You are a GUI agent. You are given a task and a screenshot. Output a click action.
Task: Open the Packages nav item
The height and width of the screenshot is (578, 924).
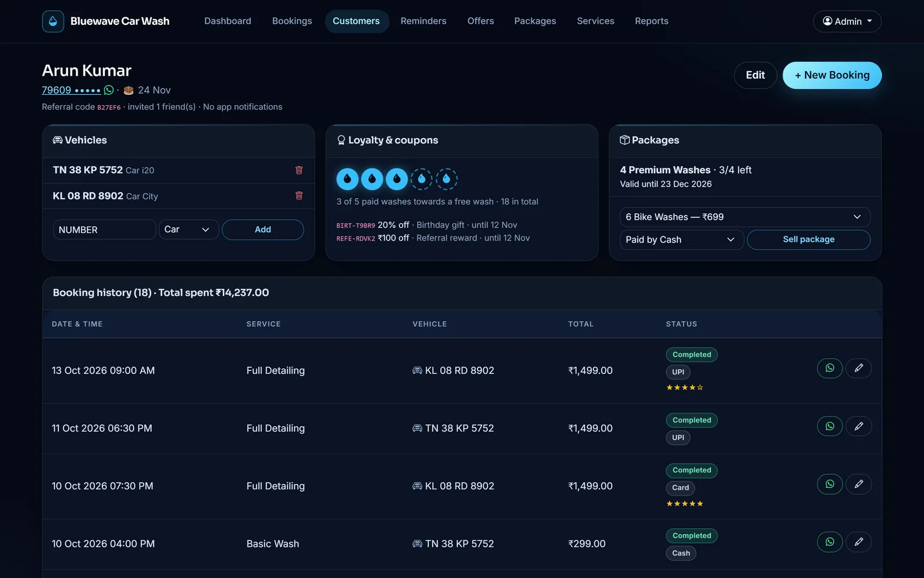pyautogui.click(x=535, y=21)
